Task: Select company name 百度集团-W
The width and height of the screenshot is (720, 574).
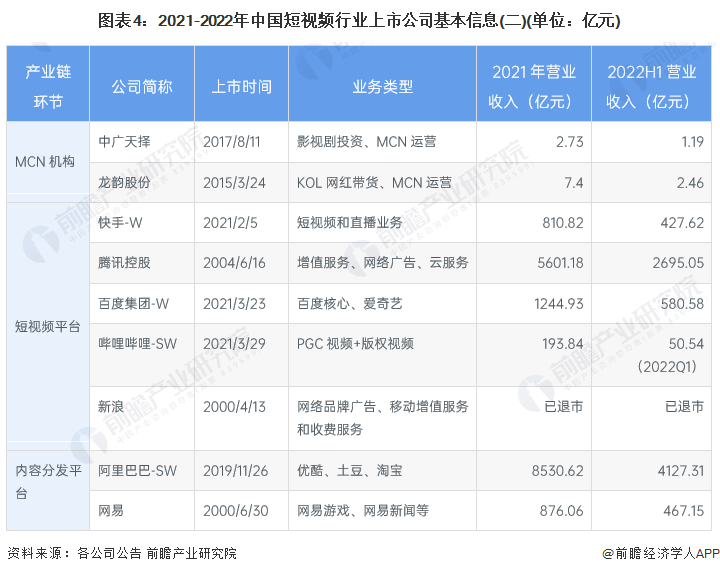Action: 134,304
